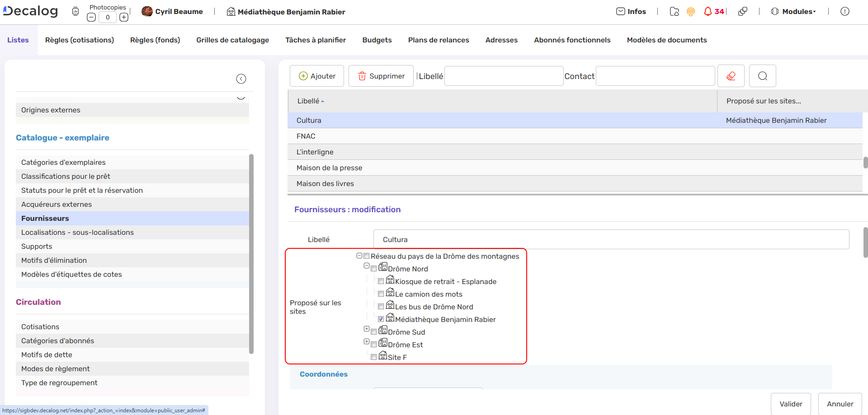
Task: Enable the Site F checkbox
Action: 374,357
